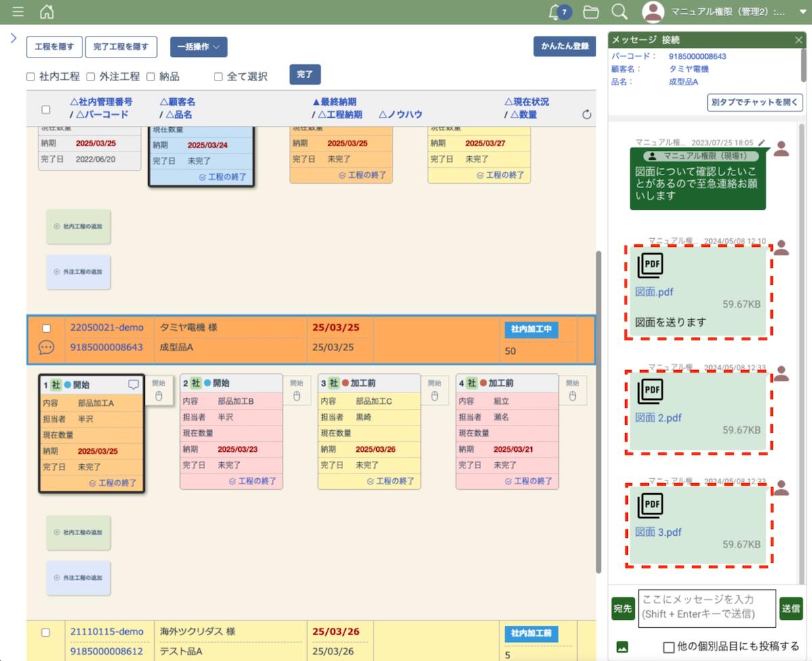This screenshot has height=661, width=812.
Task: Open chat bubble icon for 22050021-demo row
Action: click(46, 348)
